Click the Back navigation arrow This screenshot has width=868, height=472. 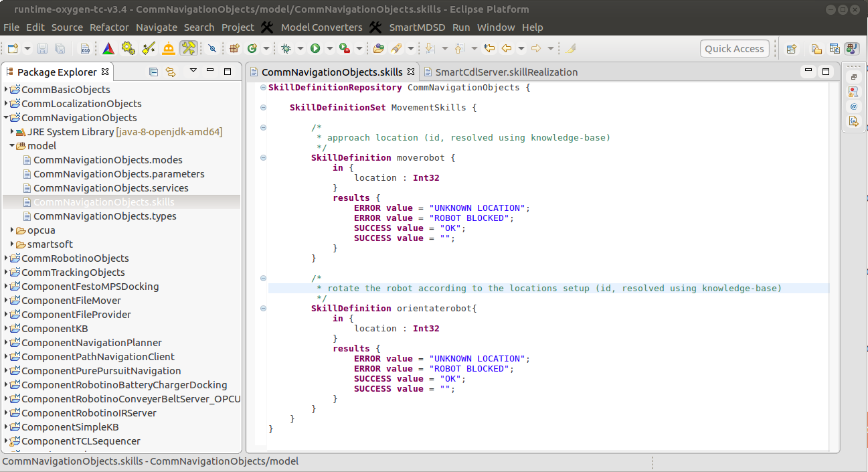pyautogui.click(x=507, y=48)
